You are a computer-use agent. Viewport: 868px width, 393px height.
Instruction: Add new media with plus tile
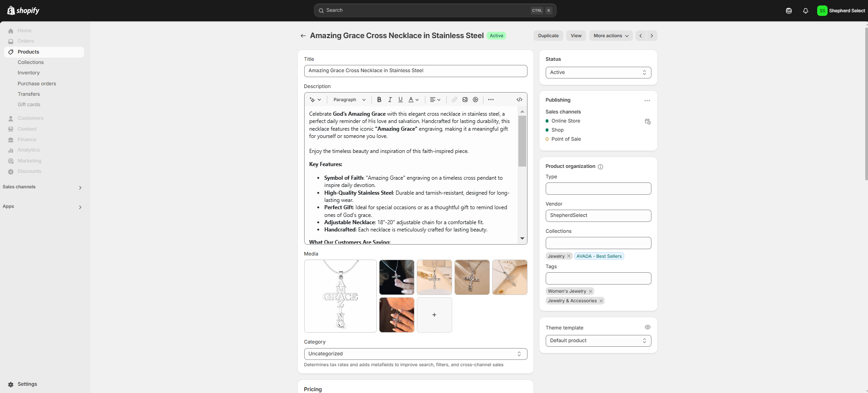(434, 315)
